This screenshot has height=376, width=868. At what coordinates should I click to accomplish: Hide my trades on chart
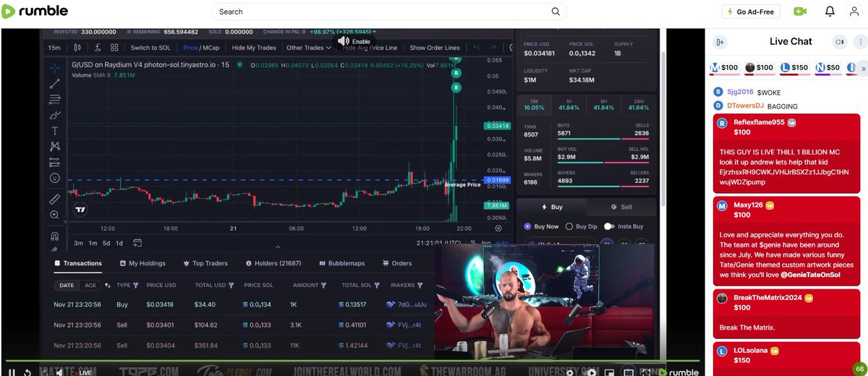point(254,48)
